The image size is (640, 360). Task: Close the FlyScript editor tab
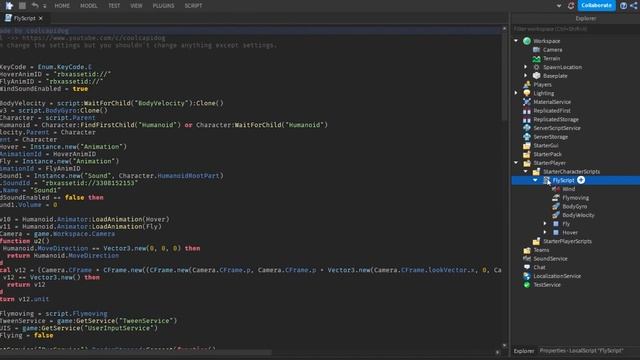pyautogui.click(x=40, y=18)
